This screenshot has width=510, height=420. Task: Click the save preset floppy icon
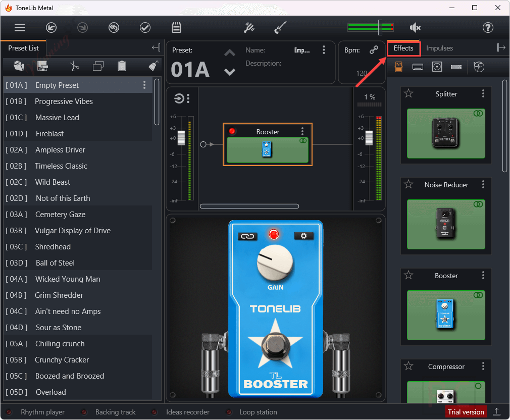coord(42,66)
